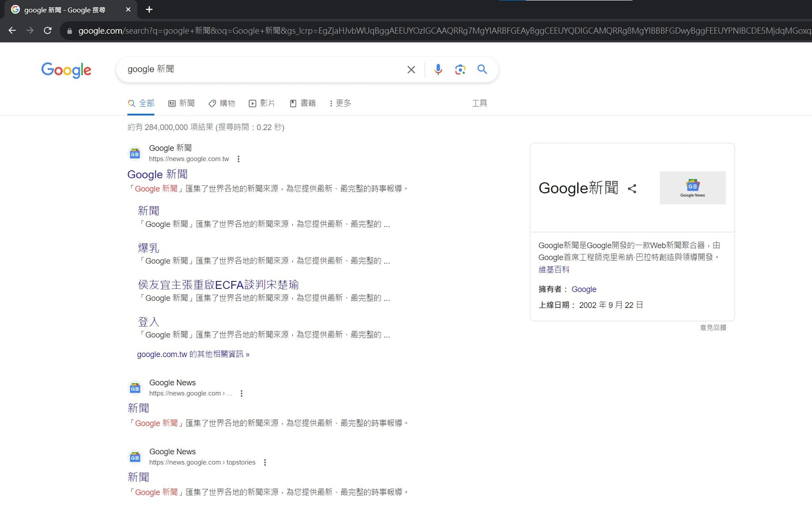The image size is (812, 515).
Task: Open 新聞 result from topstories
Action: (x=138, y=477)
